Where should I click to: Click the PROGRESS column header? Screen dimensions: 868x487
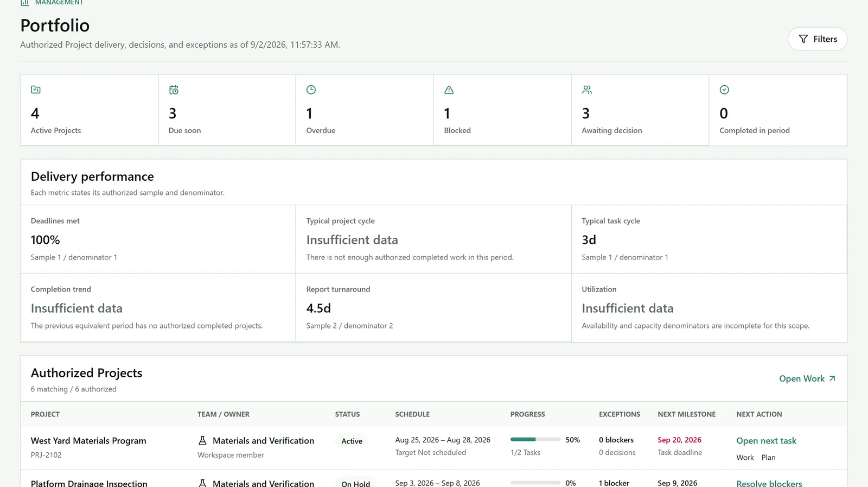point(527,414)
